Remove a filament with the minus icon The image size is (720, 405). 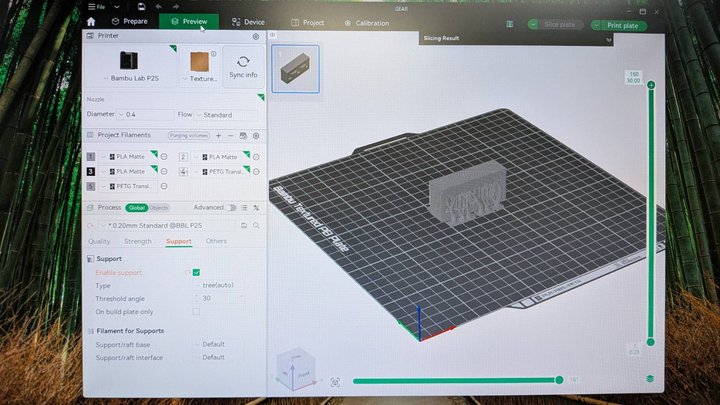[231, 135]
